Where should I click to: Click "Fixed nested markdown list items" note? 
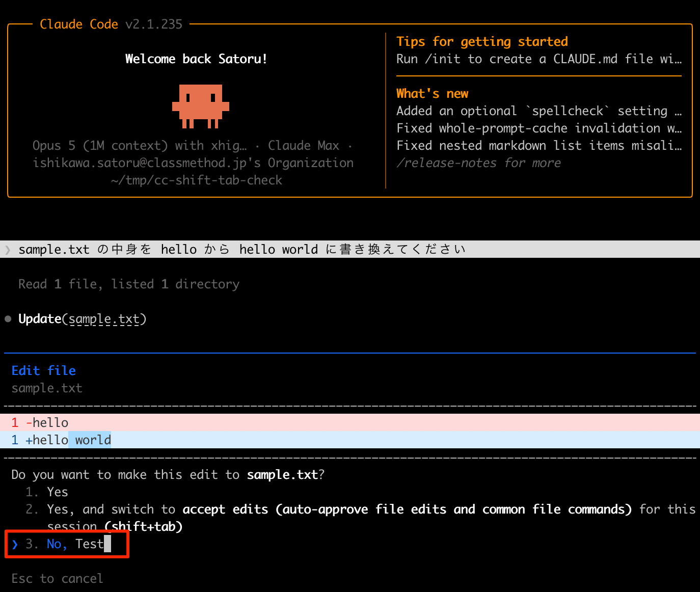(539, 146)
